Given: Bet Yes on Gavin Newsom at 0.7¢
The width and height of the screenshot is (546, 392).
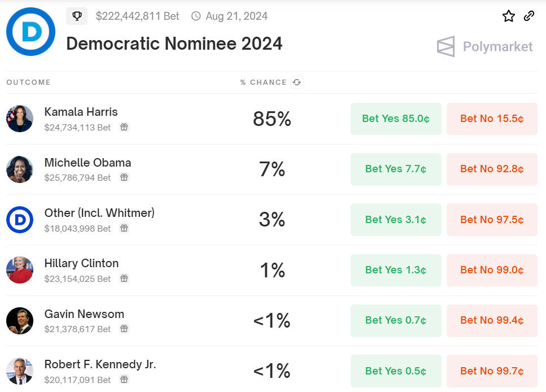Looking at the screenshot, I should 396,320.
